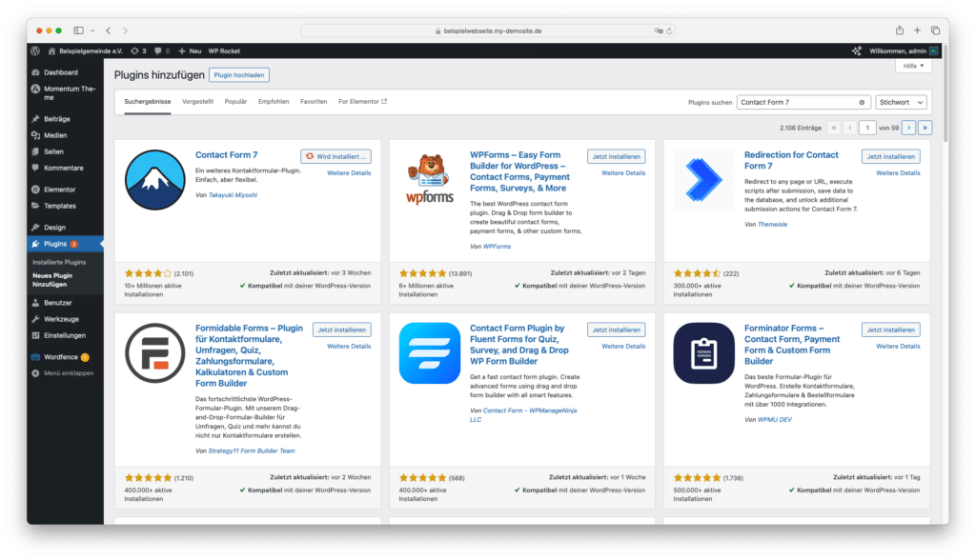Click the browser address bar

[489, 30]
